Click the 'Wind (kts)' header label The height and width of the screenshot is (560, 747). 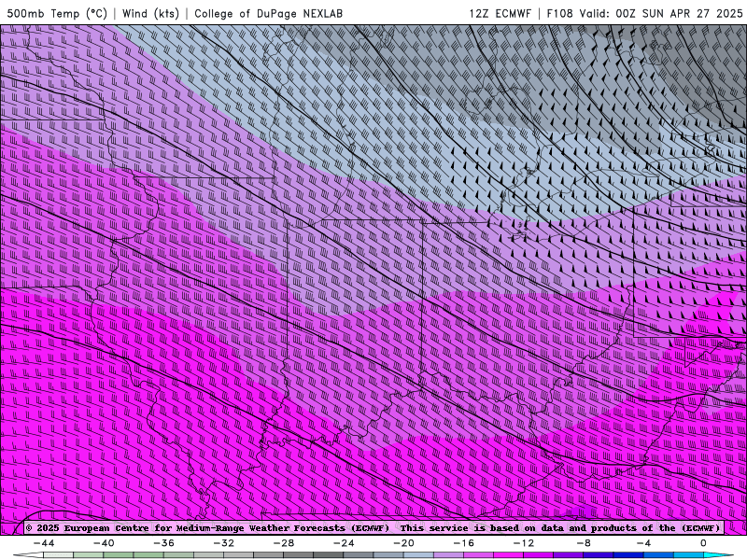pos(150,13)
